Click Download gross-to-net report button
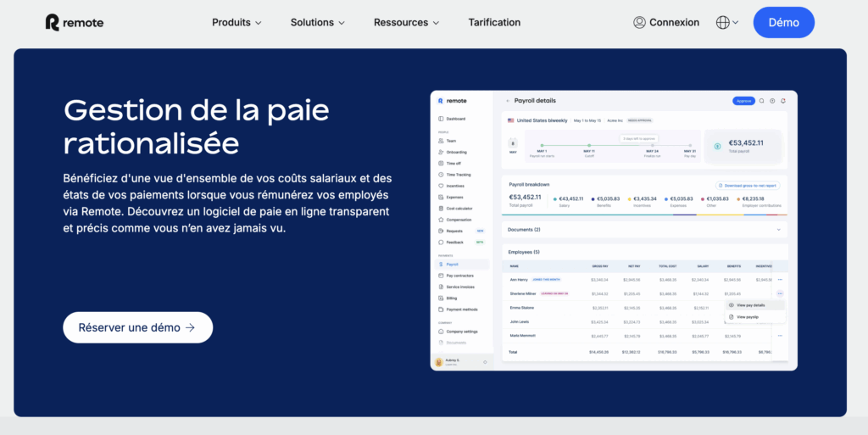Screen dimensions: 868x435 (748, 186)
